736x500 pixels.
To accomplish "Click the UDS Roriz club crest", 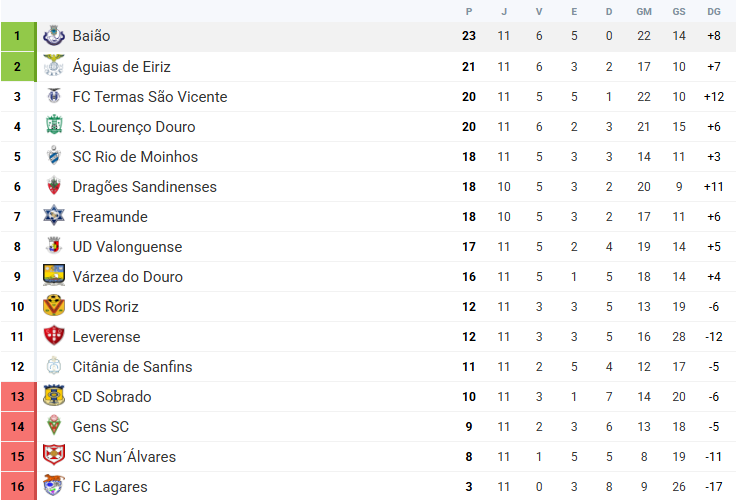I will tap(54, 306).
